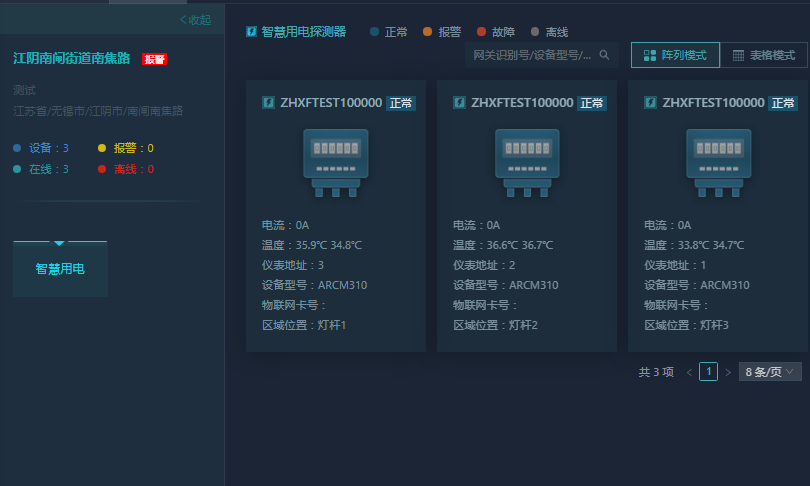Click the 智慧用电探测器 header icon

(251, 32)
